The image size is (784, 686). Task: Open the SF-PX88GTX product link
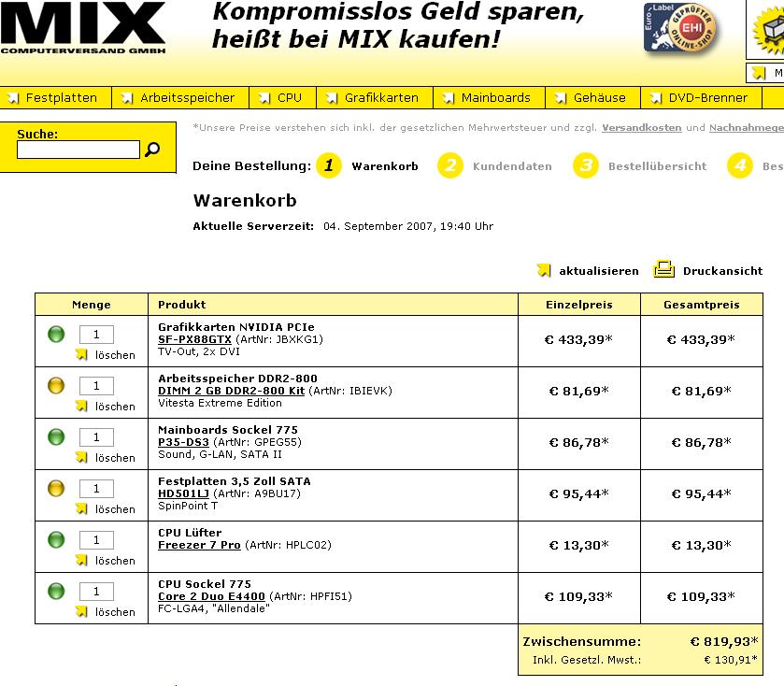tap(195, 339)
